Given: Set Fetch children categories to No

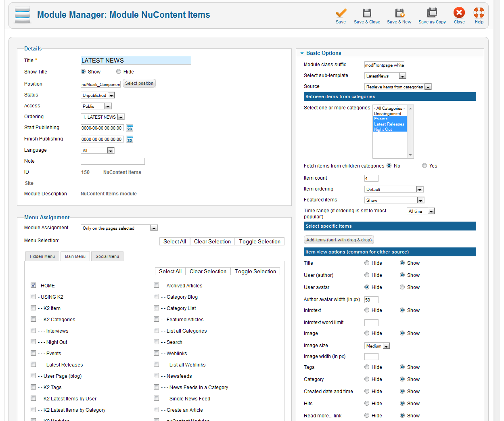Looking at the screenshot, I should tap(389, 165).
